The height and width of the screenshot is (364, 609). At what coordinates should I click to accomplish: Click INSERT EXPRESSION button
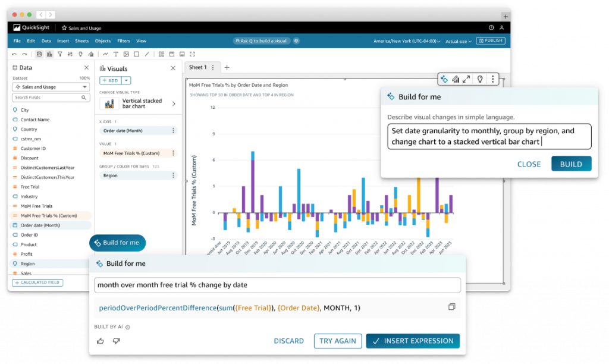(413, 341)
